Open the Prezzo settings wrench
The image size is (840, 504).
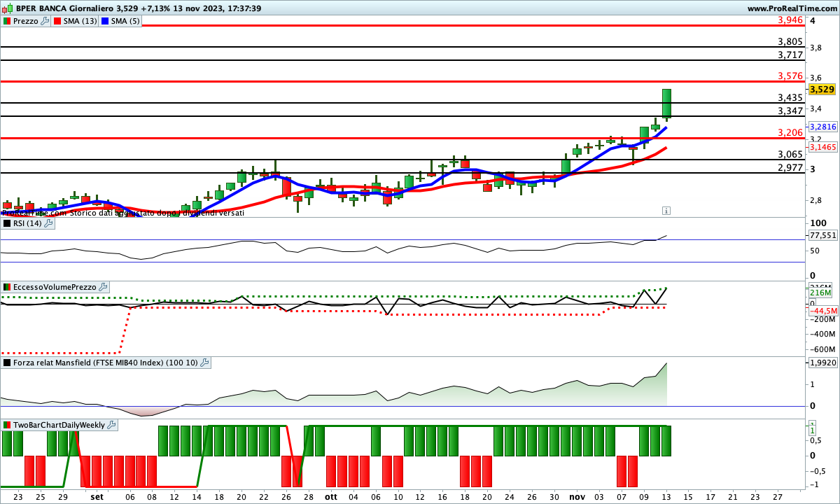[45, 21]
